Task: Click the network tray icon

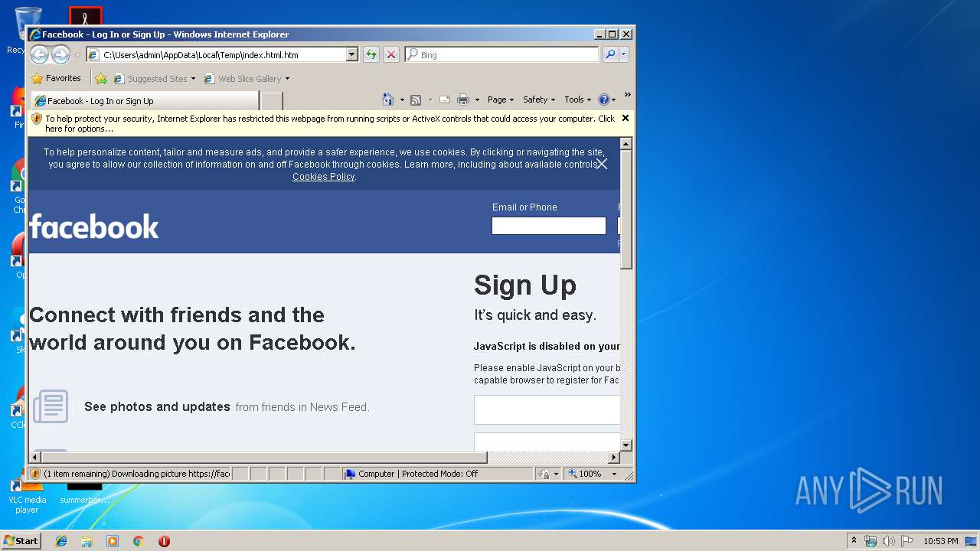Action: (871, 541)
